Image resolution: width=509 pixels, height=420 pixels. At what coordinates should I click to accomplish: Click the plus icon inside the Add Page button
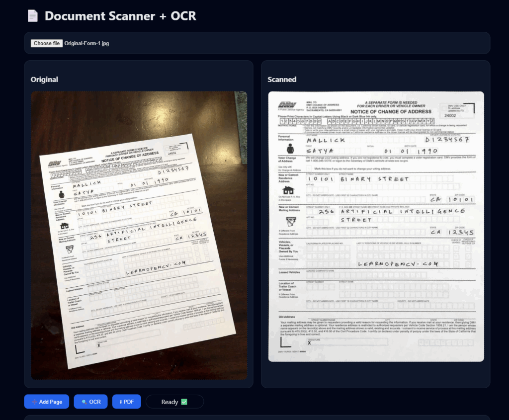[34, 401]
